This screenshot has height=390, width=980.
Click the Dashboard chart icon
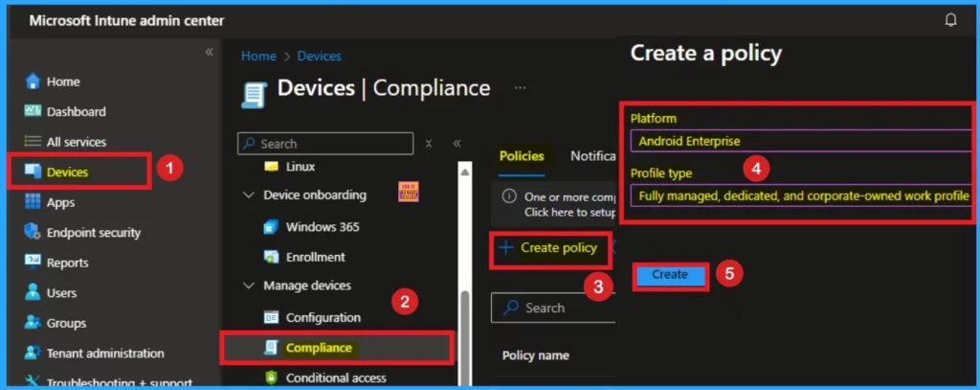[x=32, y=111]
